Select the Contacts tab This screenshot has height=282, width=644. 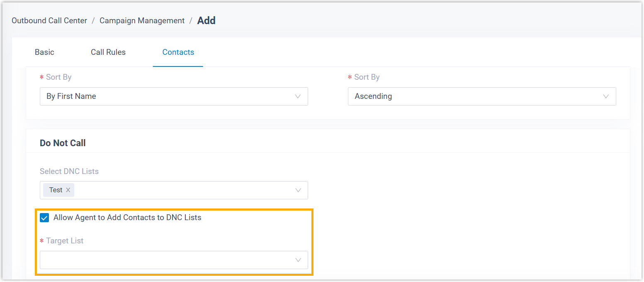pyautogui.click(x=178, y=52)
